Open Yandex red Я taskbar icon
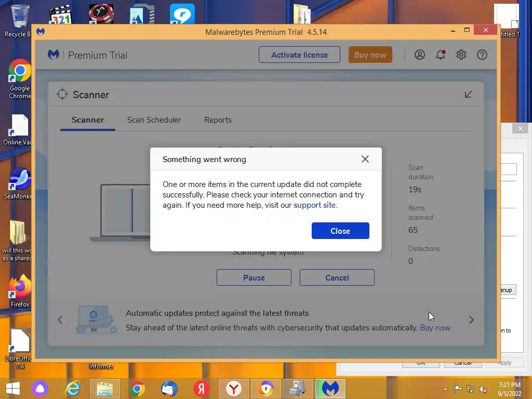532x399 pixels. 201,389
